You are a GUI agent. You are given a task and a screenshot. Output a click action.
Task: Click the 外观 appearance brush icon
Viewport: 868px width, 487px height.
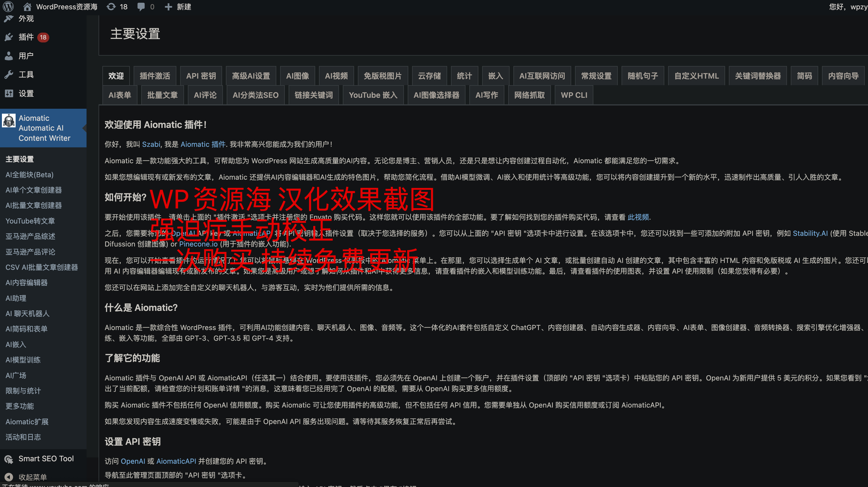[x=9, y=19]
